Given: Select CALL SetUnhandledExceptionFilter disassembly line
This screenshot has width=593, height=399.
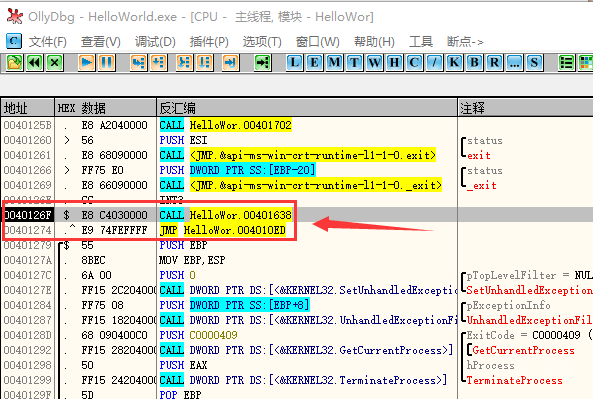Looking at the screenshot, I should pyautogui.click(x=308, y=290).
